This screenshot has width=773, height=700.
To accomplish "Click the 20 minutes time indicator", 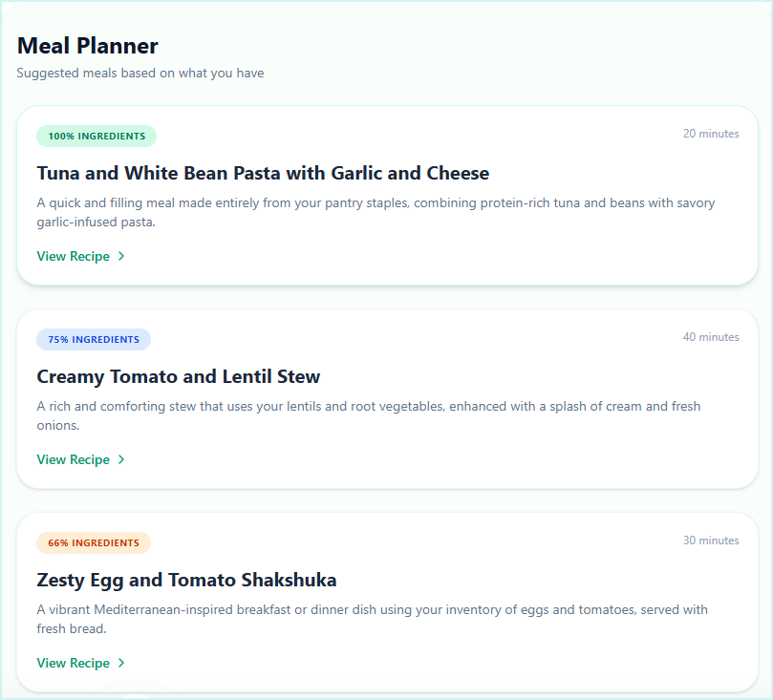I will tap(711, 134).
